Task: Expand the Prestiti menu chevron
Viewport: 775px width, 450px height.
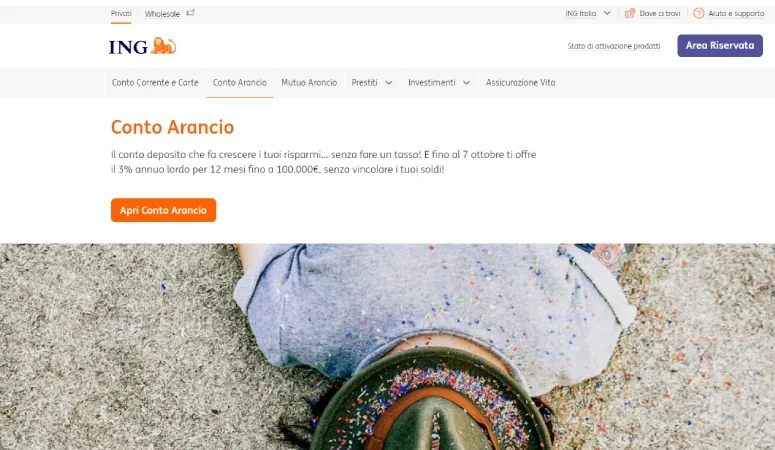Action: pos(388,83)
